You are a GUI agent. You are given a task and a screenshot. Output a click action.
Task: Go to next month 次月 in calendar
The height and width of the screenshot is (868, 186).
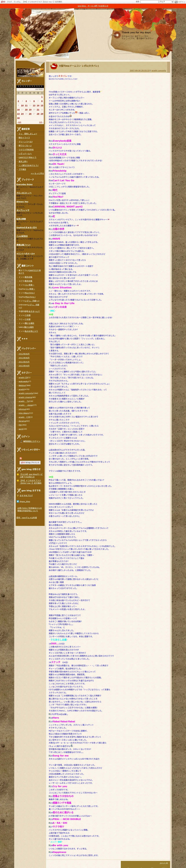(41, 122)
